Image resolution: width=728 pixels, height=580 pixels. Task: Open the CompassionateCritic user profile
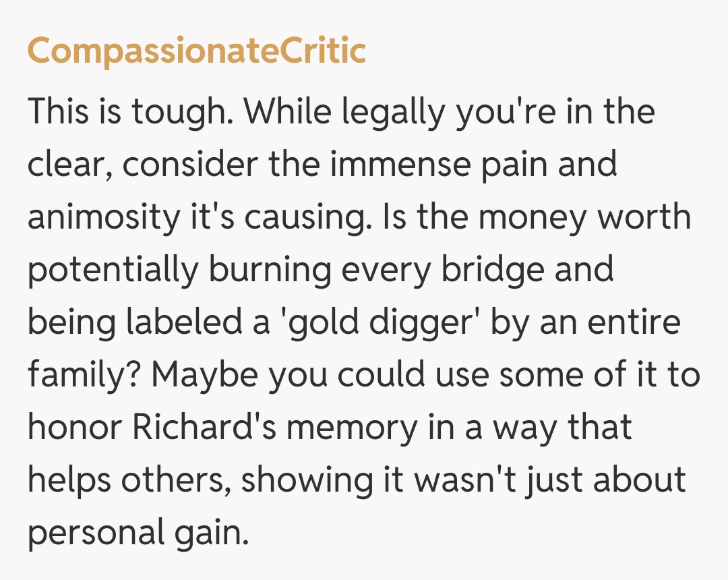(x=196, y=51)
